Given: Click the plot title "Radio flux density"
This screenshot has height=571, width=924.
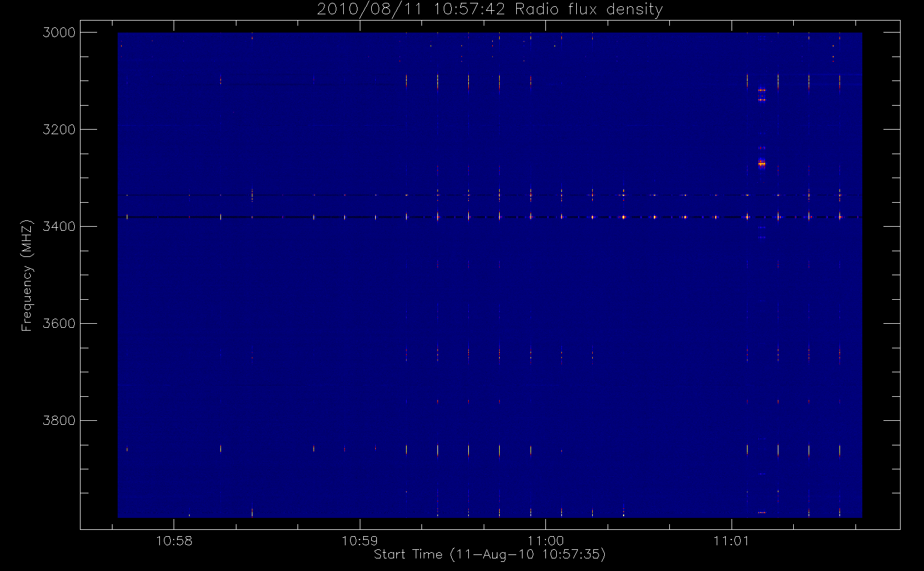Looking at the screenshot, I should (x=589, y=9).
